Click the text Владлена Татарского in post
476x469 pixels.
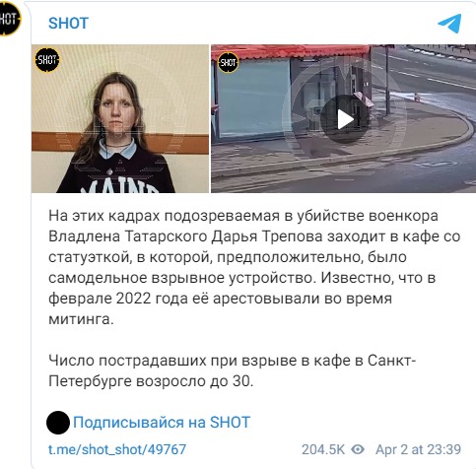pos(128,236)
